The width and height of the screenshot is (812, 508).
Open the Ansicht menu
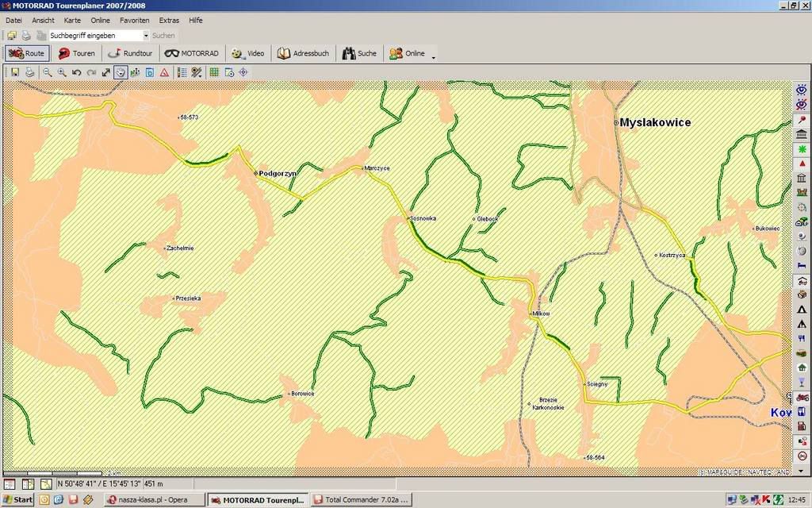[43, 20]
